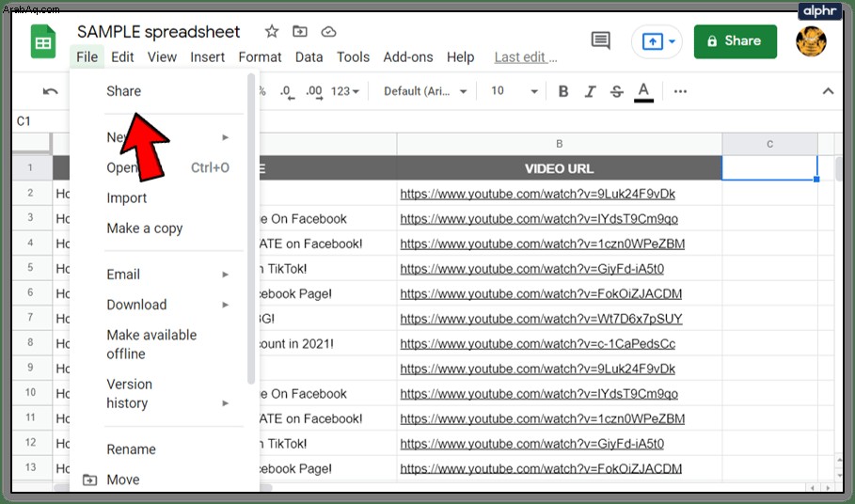Select Make a copy from File menu

[x=145, y=228]
